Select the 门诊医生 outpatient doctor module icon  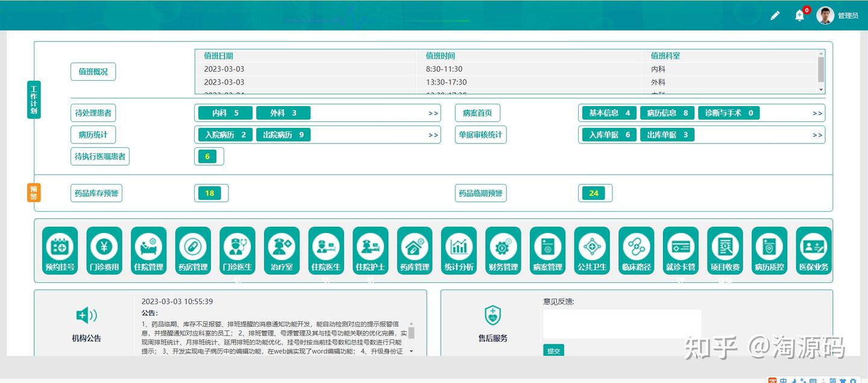point(237,250)
